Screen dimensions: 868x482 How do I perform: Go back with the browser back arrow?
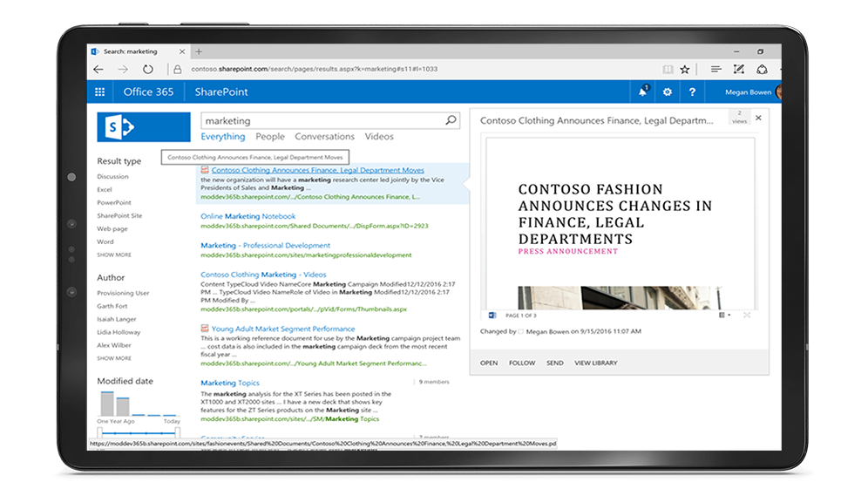[x=98, y=69]
